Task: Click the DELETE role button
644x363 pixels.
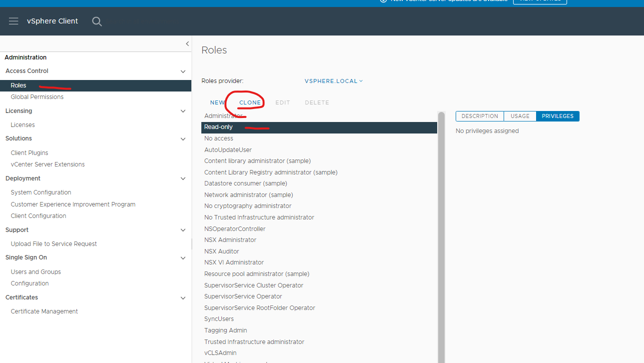Action: pos(317,102)
